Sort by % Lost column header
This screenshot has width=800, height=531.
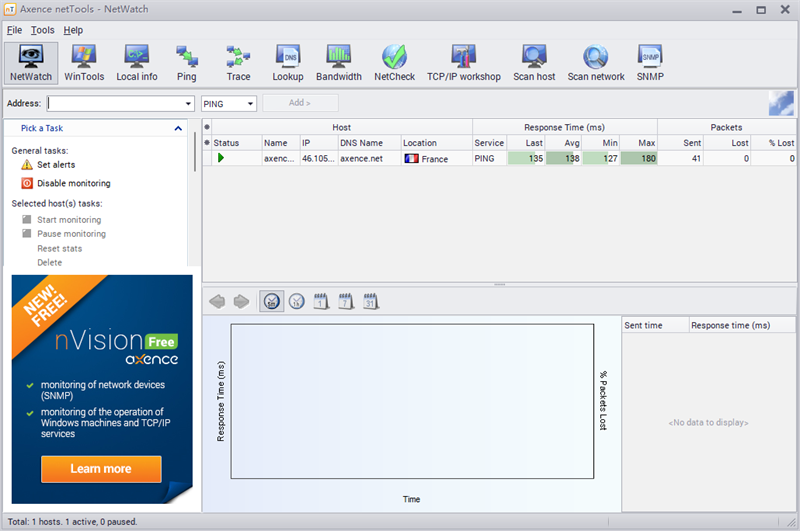(x=773, y=143)
